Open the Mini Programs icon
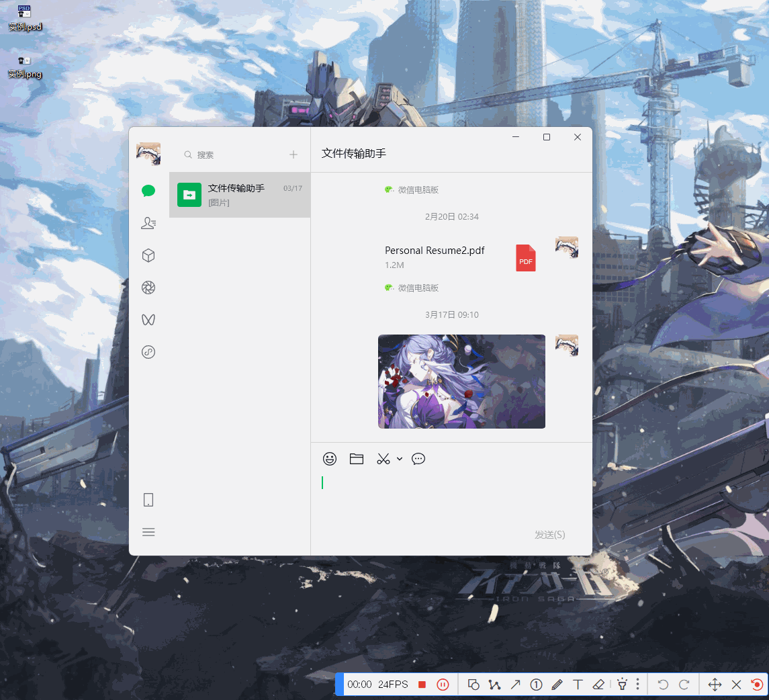Image resolution: width=769 pixels, height=700 pixels. (x=148, y=352)
